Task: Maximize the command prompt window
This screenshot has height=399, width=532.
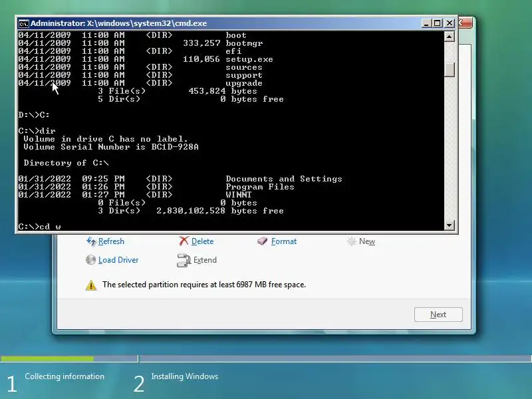Action: click(x=438, y=23)
